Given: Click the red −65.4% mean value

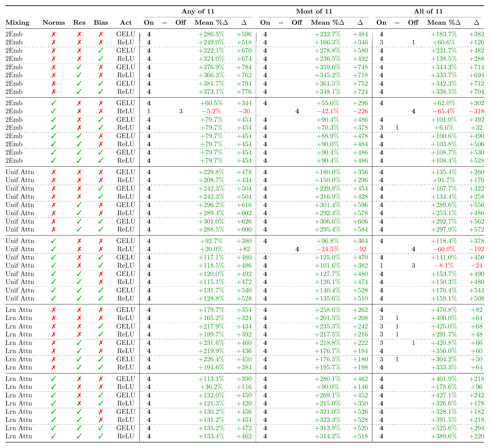Looking at the screenshot, I should 444,111.
